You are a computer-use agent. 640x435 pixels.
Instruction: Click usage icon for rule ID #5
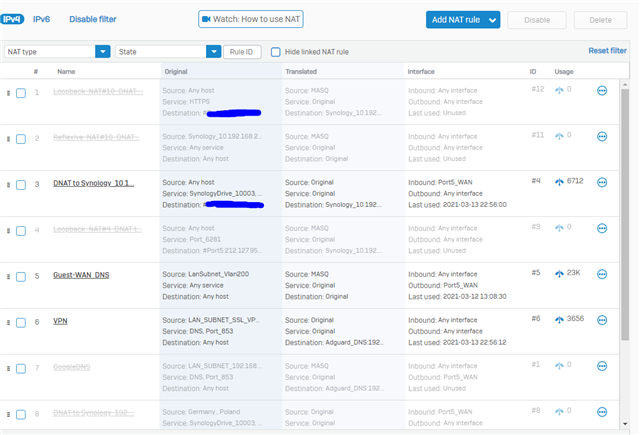click(559, 273)
